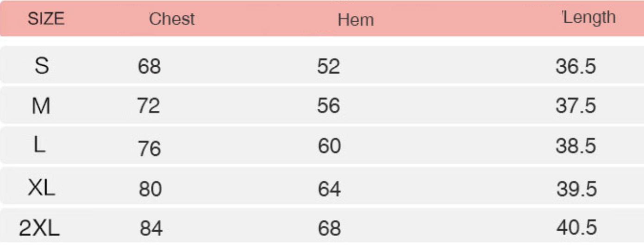
Task: Click the Hem column header
Action: click(356, 19)
